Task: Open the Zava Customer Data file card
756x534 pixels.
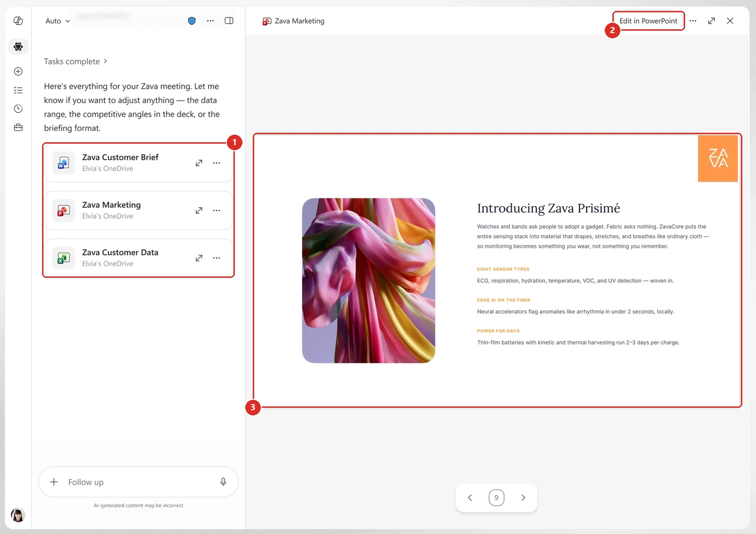Action: click(x=138, y=258)
